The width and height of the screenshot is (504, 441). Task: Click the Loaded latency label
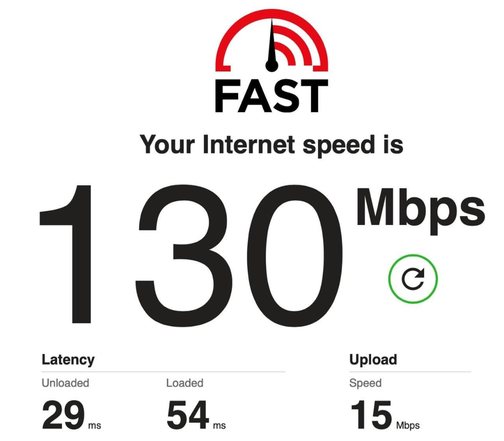click(x=185, y=383)
